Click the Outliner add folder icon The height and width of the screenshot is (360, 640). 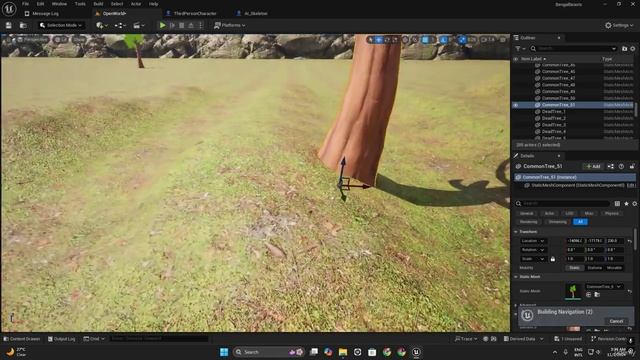[x=624, y=49]
